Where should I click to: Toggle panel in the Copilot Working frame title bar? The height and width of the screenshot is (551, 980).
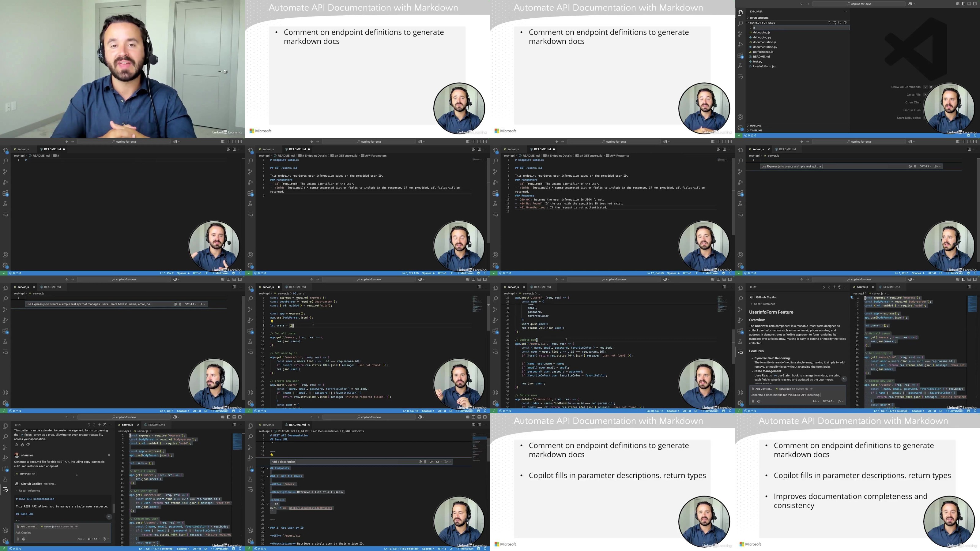coord(234,417)
